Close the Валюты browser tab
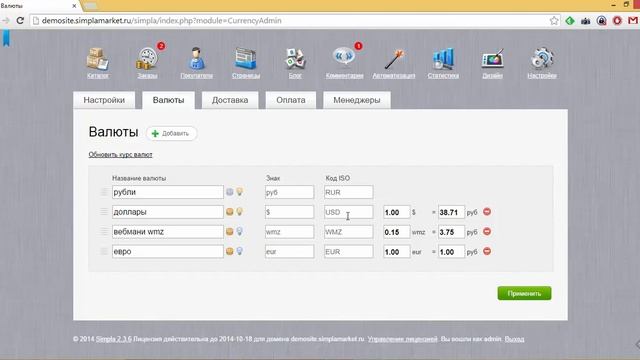Image resolution: width=640 pixels, height=360 pixels. tap(74, 6)
